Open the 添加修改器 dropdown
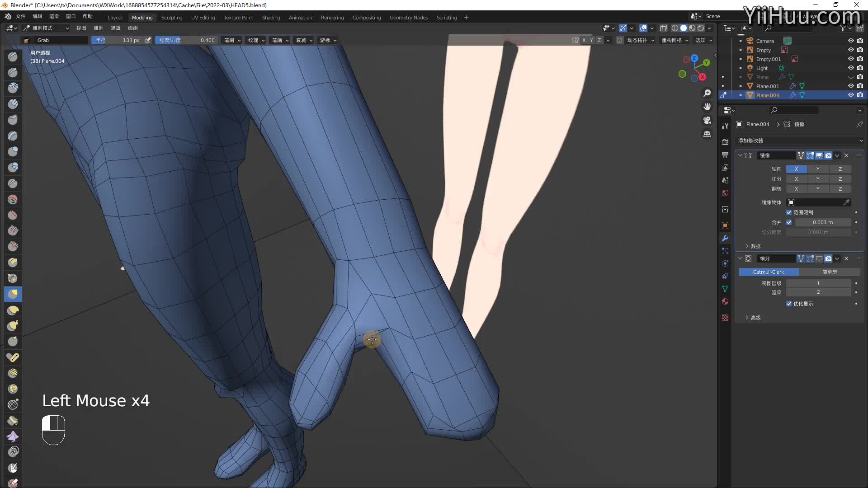Viewport: 868px width, 488px height. pos(799,141)
